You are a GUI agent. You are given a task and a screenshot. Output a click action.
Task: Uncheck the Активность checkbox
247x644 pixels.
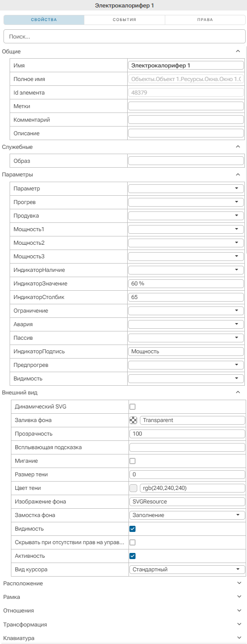click(132, 556)
